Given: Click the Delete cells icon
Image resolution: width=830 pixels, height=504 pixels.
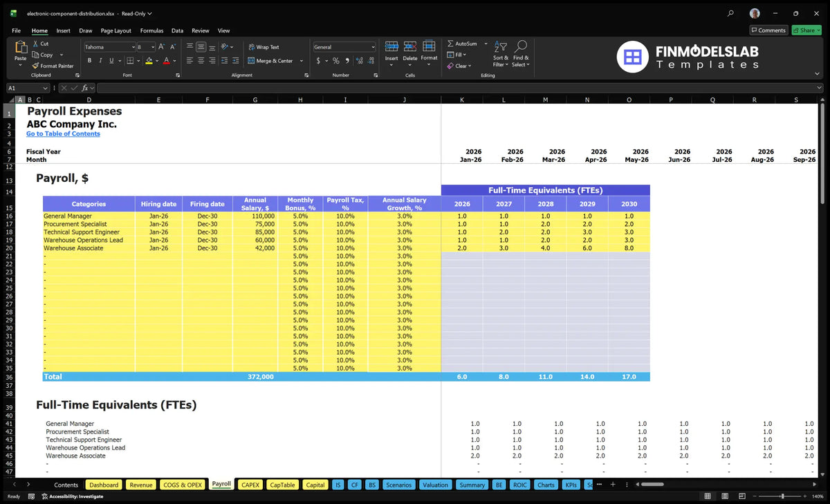Looking at the screenshot, I should tap(410, 46).
